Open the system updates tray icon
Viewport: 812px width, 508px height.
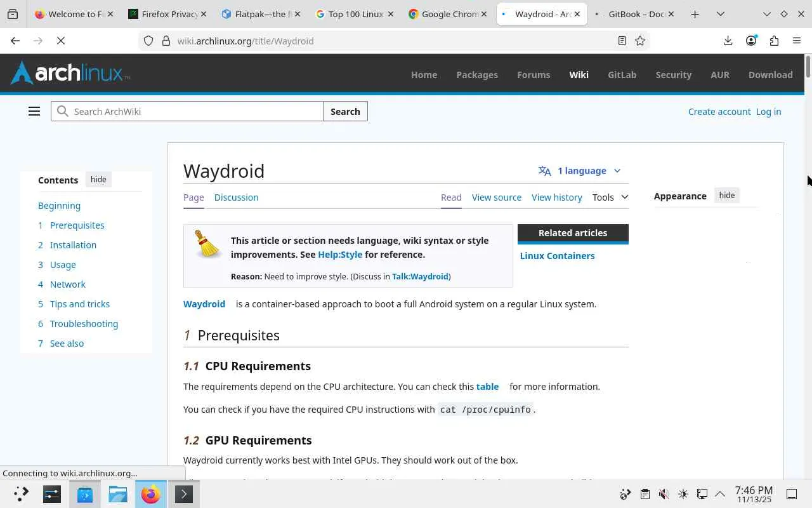625,494
